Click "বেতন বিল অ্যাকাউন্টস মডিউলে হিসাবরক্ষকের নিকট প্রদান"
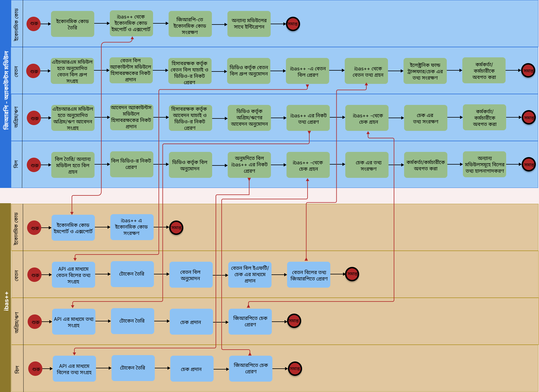This screenshot has height=392, width=539. [131, 70]
